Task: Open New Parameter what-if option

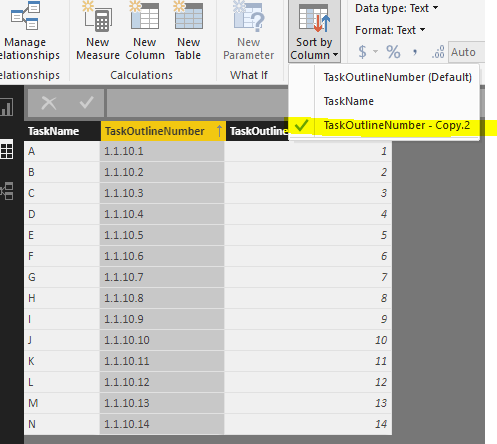Action: pyautogui.click(x=249, y=32)
